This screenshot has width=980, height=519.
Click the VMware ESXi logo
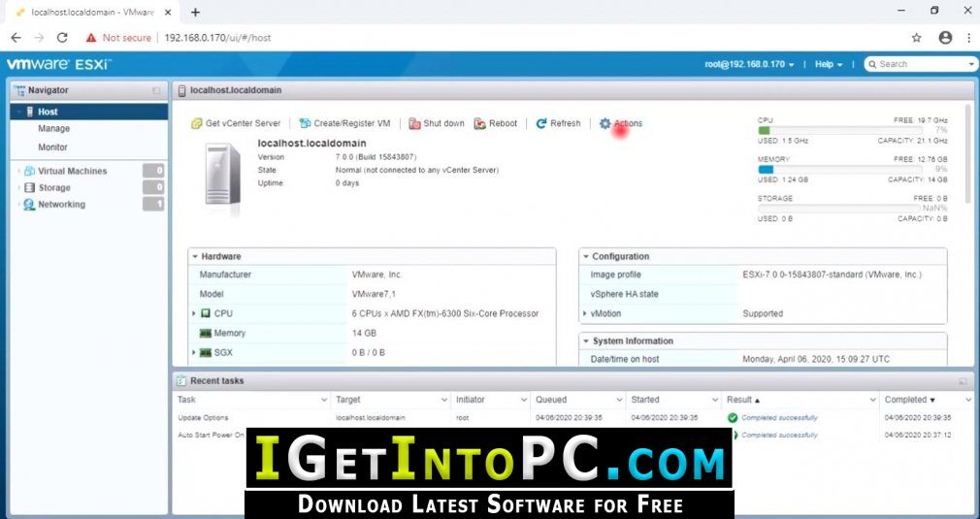click(x=59, y=64)
